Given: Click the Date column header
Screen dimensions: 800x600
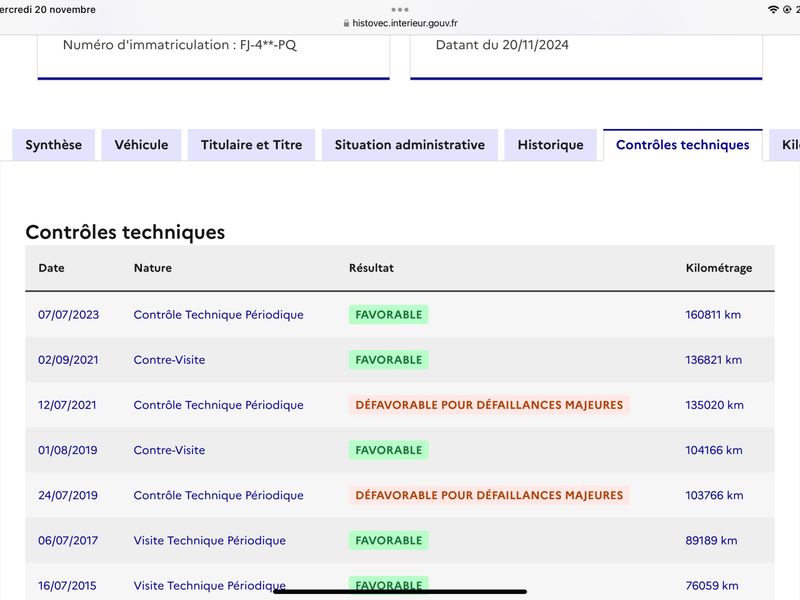Looking at the screenshot, I should click(52, 268).
